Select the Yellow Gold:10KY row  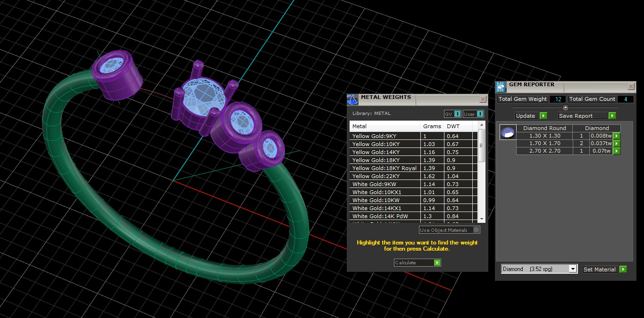point(414,144)
